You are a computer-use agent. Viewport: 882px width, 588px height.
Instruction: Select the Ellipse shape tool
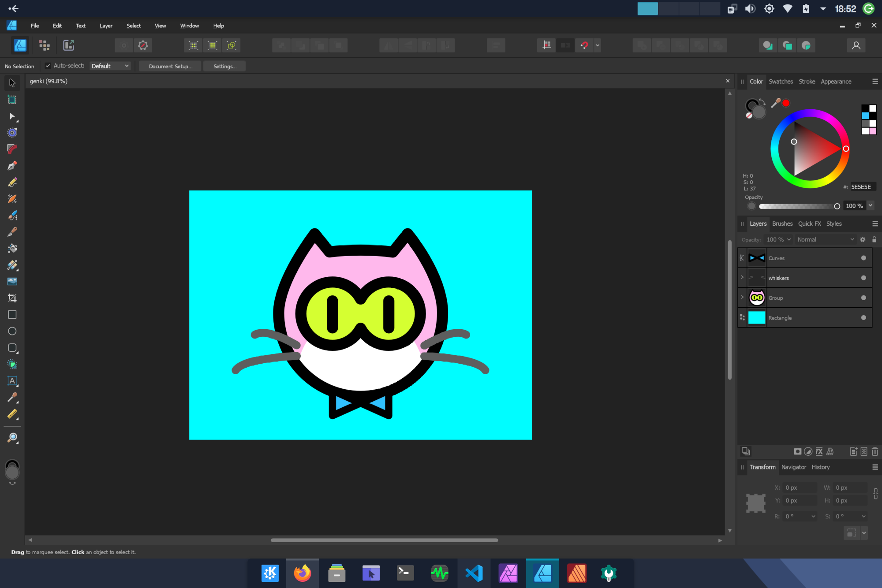[12, 331]
